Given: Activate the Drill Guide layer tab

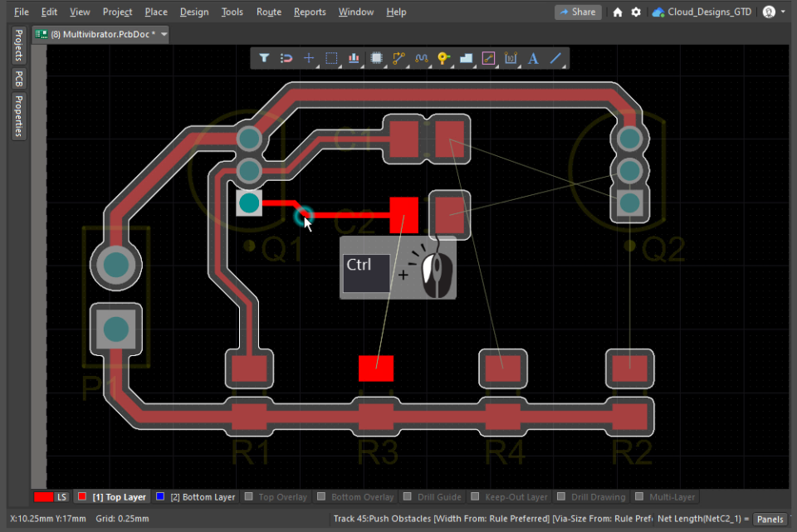Looking at the screenshot, I should pyautogui.click(x=433, y=496).
